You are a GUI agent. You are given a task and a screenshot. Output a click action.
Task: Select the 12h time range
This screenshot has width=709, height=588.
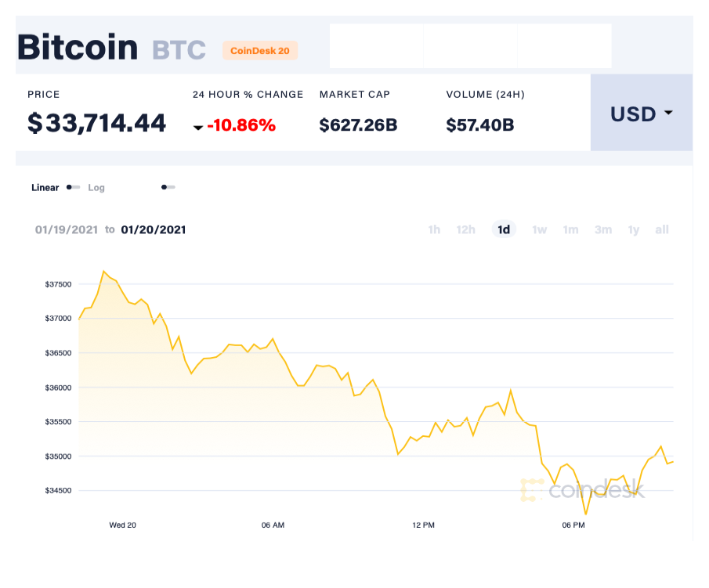tap(466, 229)
